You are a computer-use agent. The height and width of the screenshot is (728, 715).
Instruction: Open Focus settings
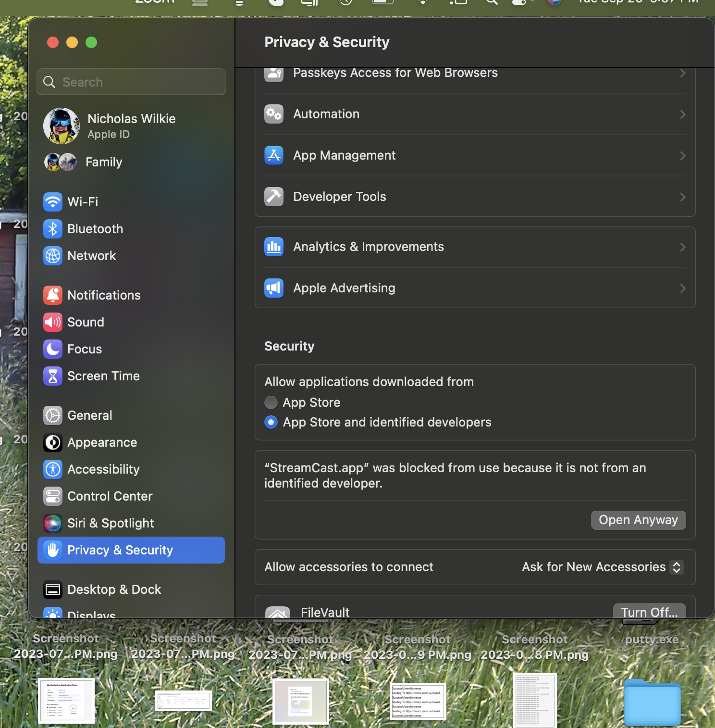pos(84,349)
